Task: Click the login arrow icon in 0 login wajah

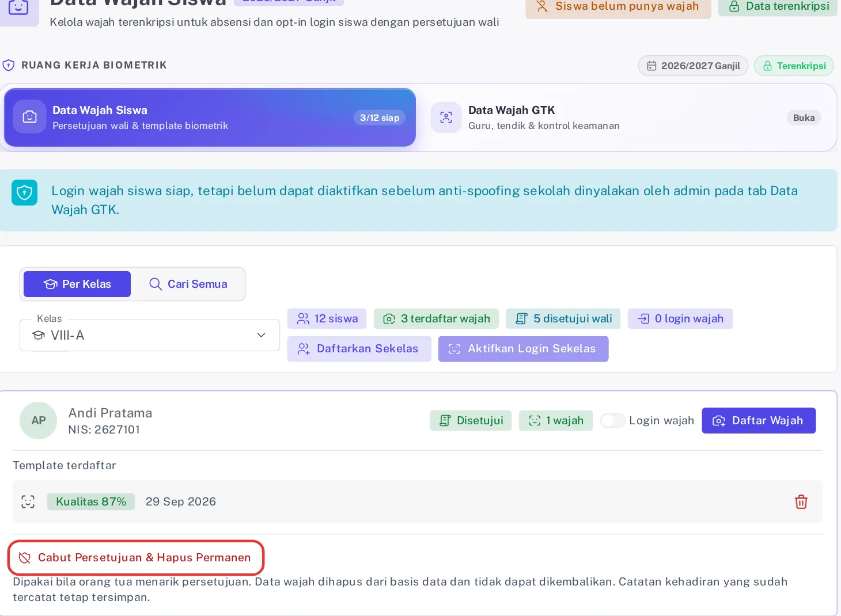Action: (643, 319)
